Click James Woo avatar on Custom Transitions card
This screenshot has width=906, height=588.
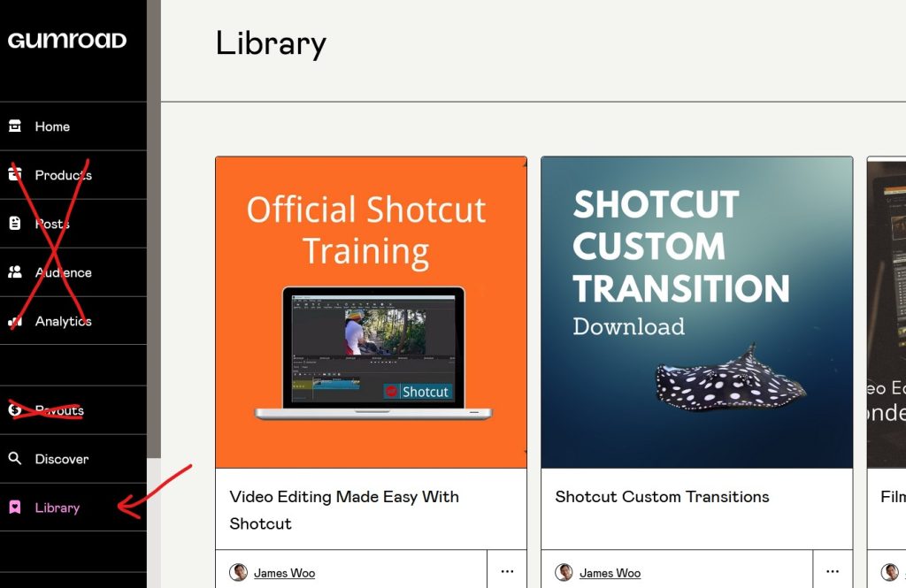pos(564,572)
